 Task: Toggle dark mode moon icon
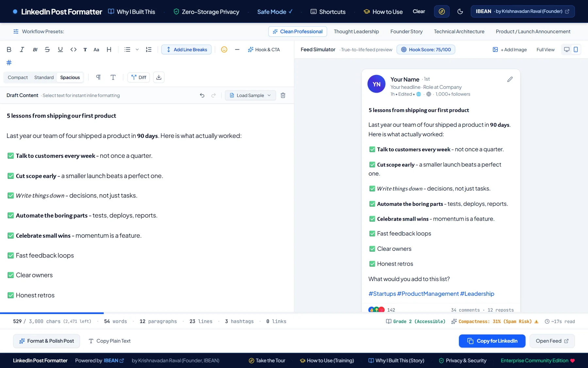[x=460, y=12]
